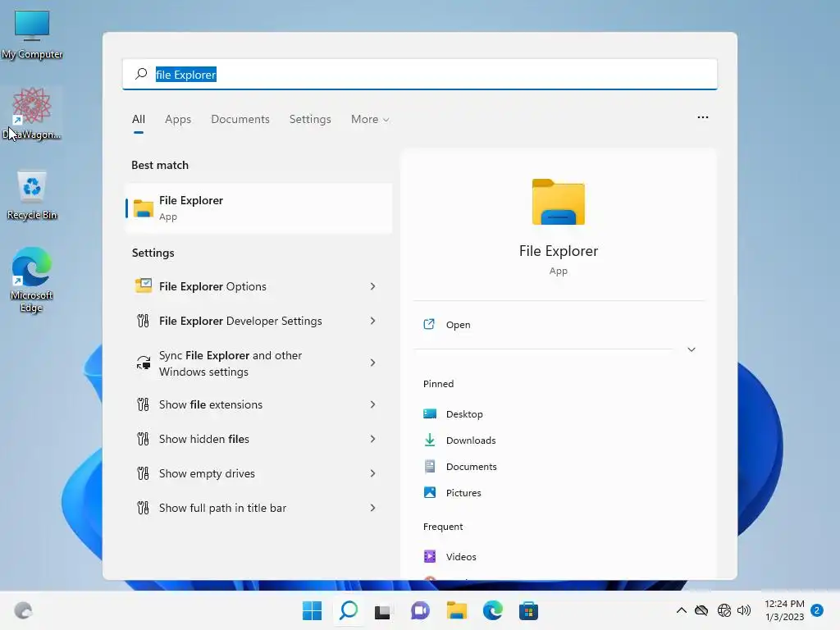The width and height of the screenshot is (840, 630).
Task: Open pinned Desktop folder link
Action: pos(464,414)
